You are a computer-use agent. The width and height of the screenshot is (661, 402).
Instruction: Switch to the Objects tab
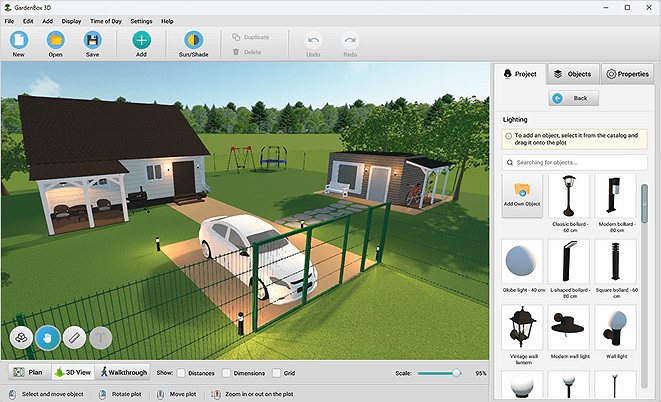pos(573,74)
